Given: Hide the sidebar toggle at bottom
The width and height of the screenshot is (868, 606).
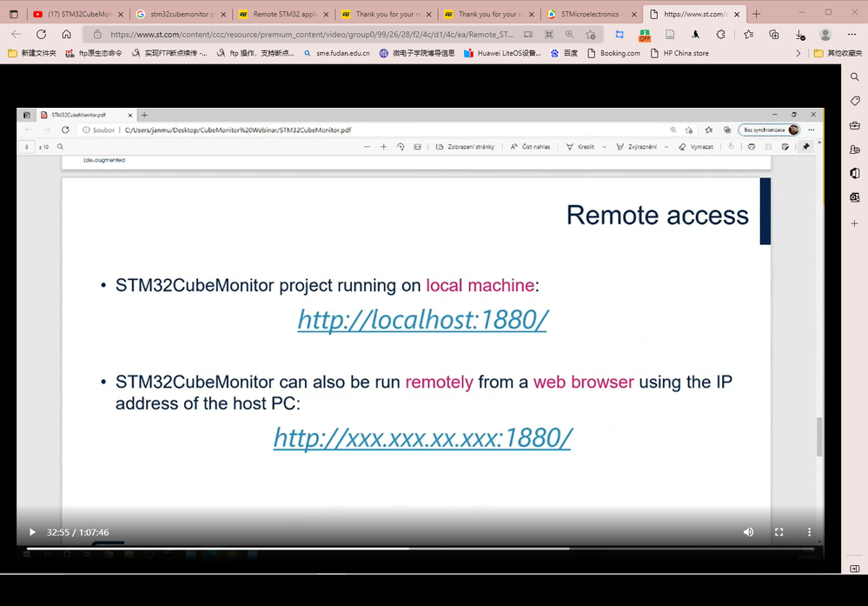Looking at the screenshot, I should click(855, 569).
